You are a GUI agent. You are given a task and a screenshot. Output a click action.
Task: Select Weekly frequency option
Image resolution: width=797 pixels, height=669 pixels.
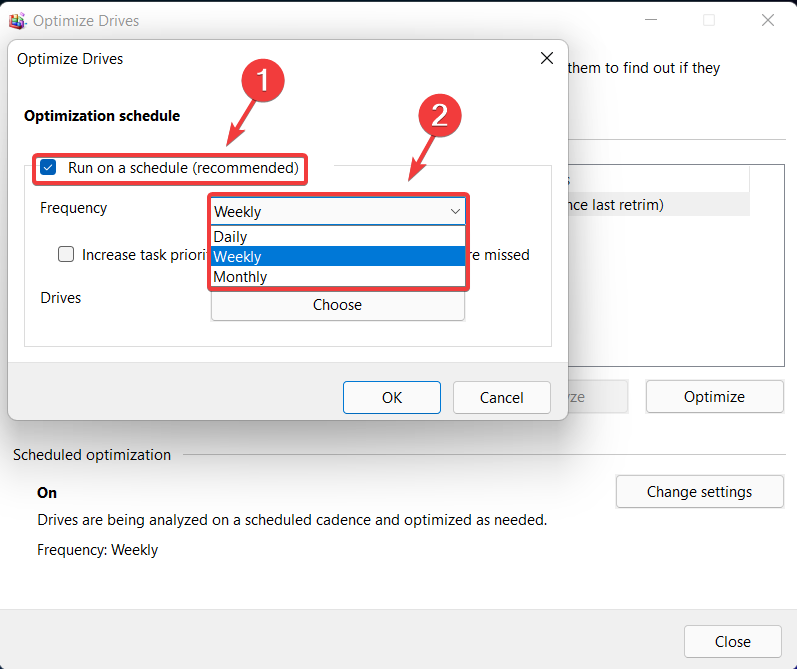pyautogui.click(x=338, y=256)
